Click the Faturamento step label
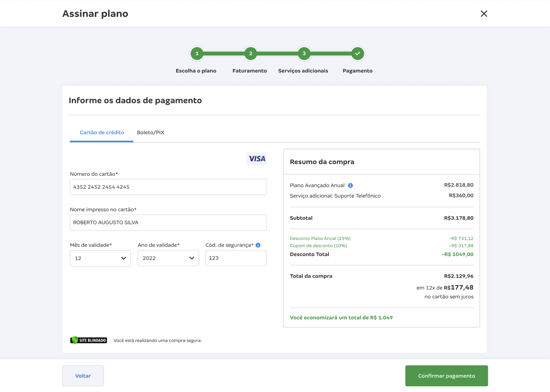The width and height of the screenshot is (550, 392). point(249,71)
